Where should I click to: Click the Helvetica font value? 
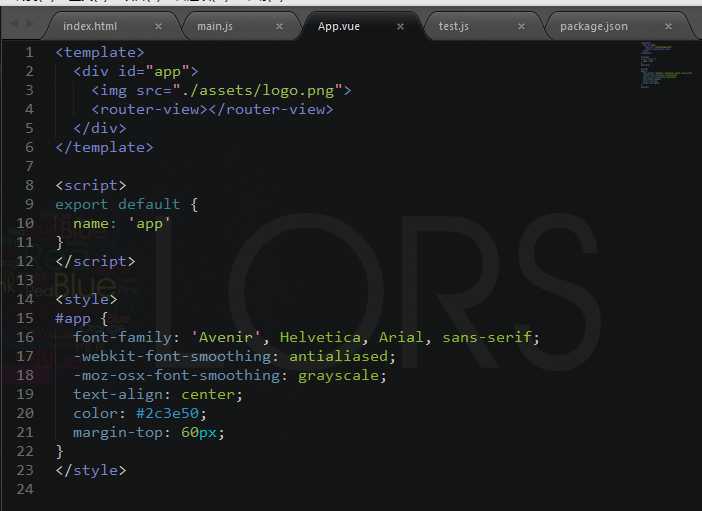pyautogui.click(x=320, y=337)
